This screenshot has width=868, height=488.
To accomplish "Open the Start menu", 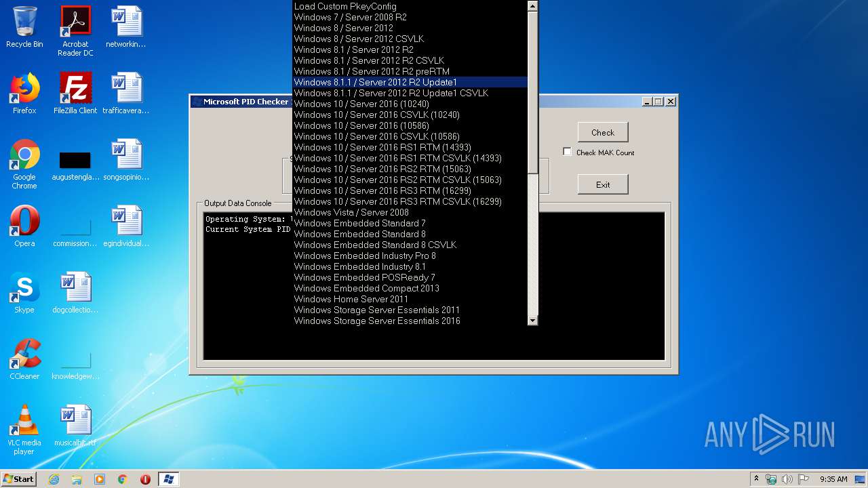I will click(19, 479).
